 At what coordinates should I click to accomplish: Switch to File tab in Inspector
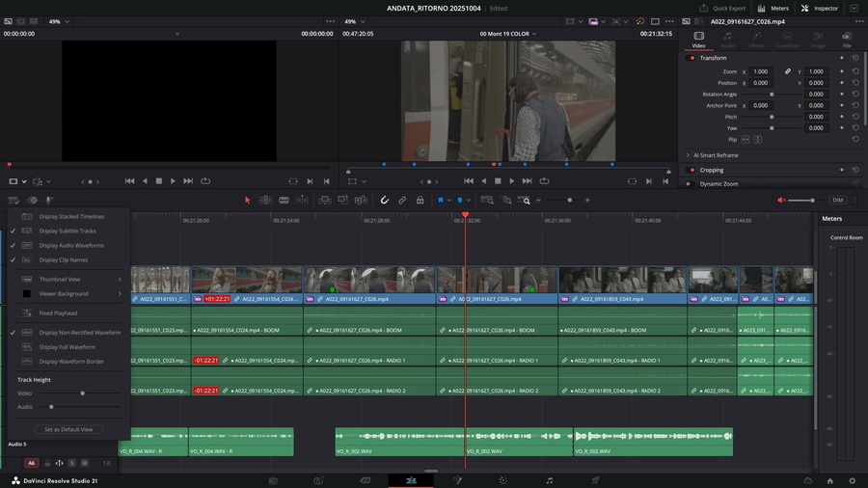(x=847, y=40)
